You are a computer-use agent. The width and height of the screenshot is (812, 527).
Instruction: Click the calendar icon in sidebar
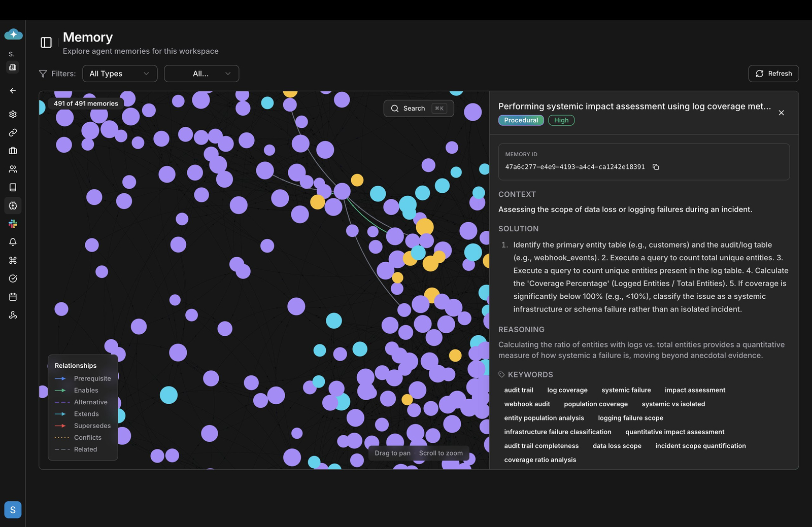[x=13, y=297]
